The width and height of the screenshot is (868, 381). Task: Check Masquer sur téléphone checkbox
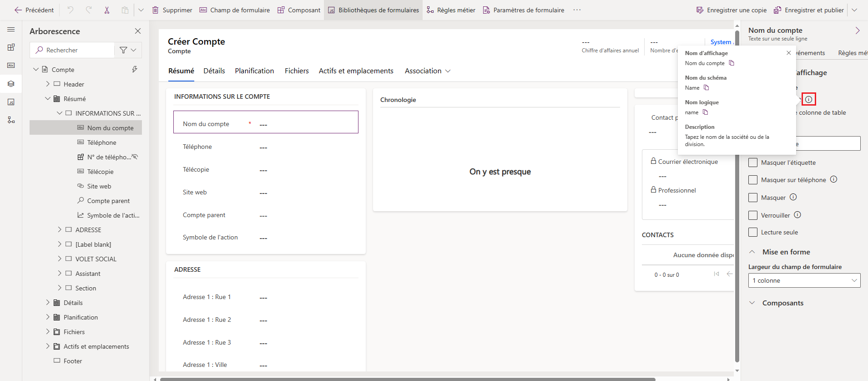click(753, 180)
